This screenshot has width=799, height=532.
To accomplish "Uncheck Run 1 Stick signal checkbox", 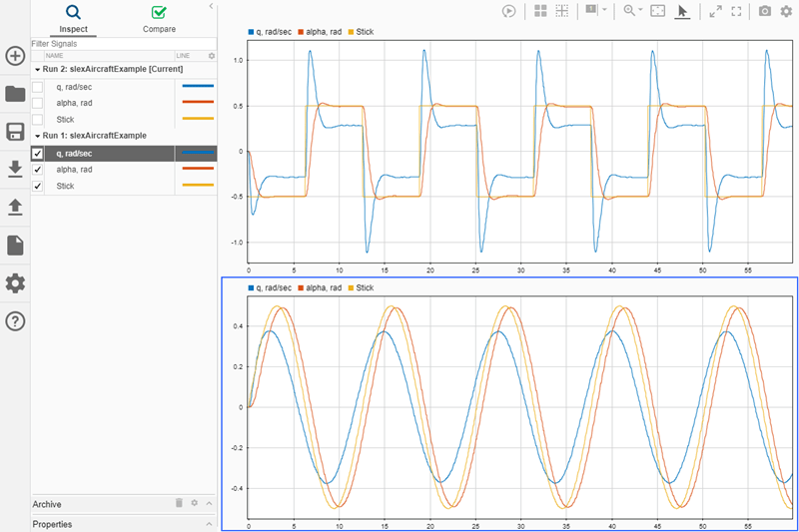I will [38, 186].
